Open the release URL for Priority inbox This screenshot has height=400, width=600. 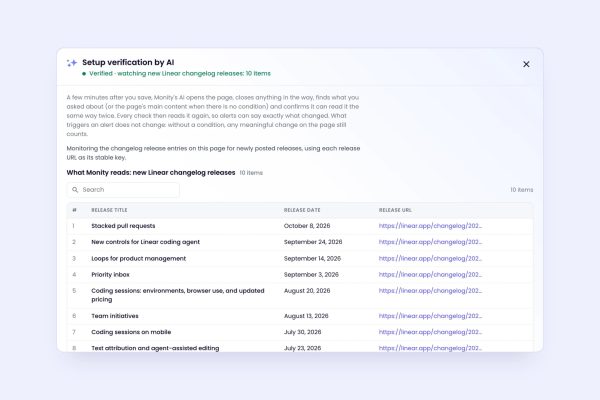(430, 274)
